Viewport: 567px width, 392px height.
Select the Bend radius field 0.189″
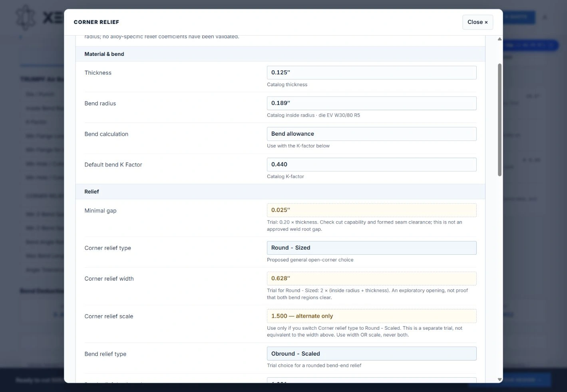tap(372, 103)
